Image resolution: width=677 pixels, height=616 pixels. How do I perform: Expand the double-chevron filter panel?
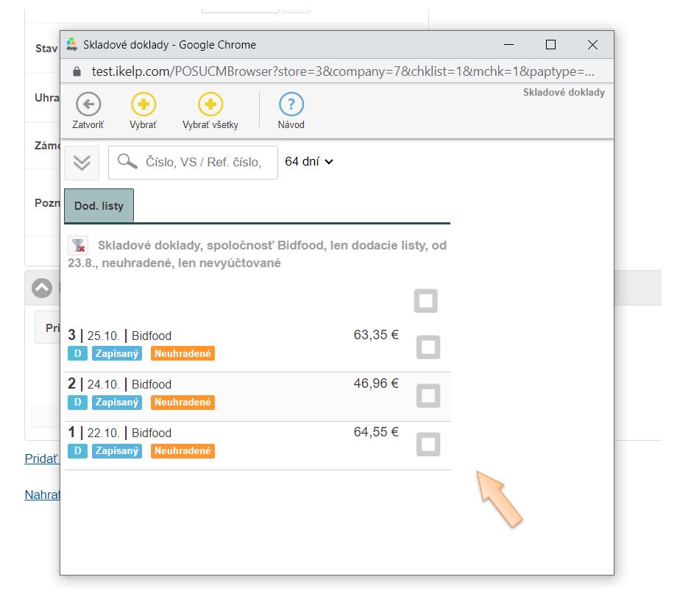(x=82, y=163)
